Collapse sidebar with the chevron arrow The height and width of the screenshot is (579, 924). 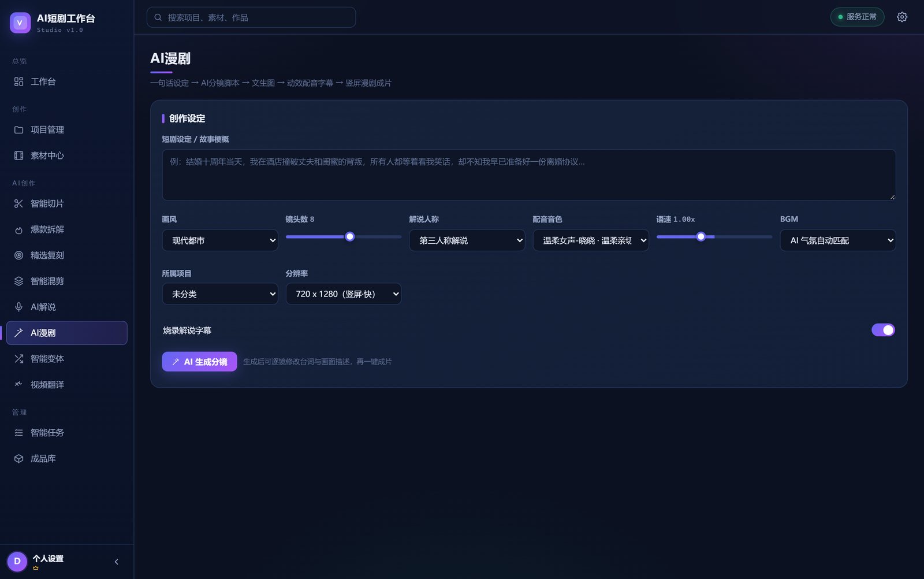[x=117, y=562]
